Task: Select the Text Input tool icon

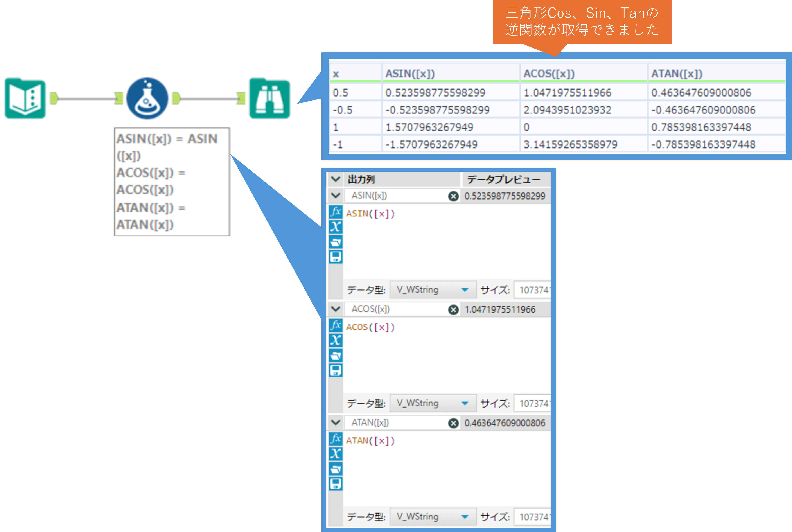Action: click(x=25, y=98)
